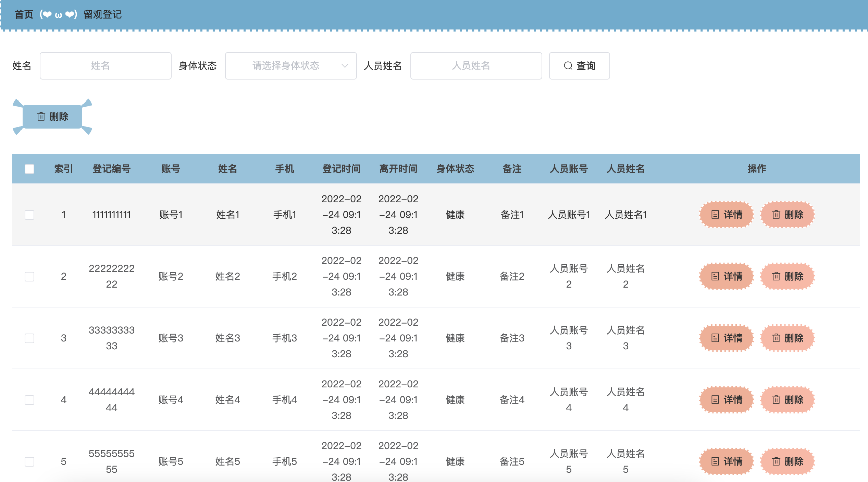This screenshot has height=482, width=868.
Task: Click trash icon for row 4 删除
Action: point(776,400)
